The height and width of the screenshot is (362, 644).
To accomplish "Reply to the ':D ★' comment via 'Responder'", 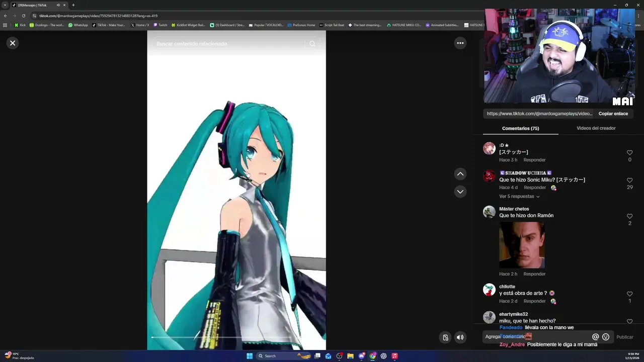I will [x=534, y=160].
